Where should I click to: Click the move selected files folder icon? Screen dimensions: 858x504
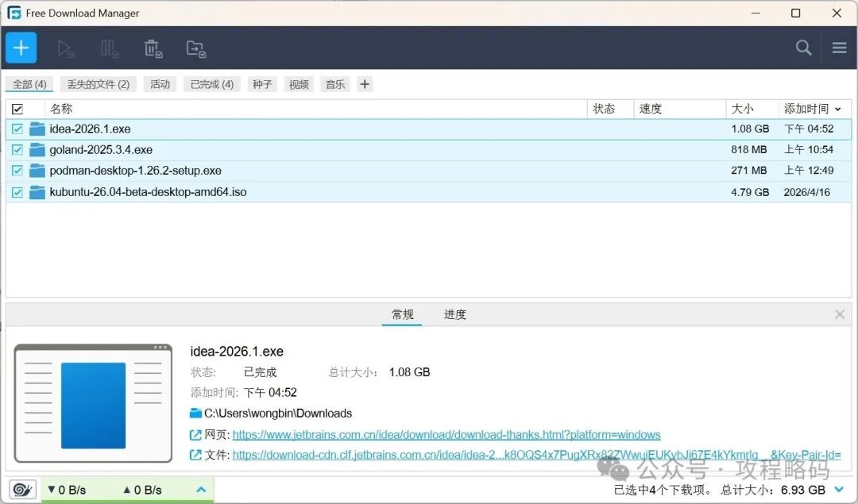pos(196,48)
